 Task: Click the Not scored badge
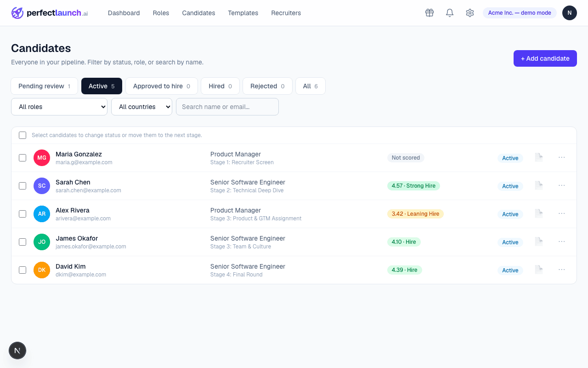click(406, 158)
